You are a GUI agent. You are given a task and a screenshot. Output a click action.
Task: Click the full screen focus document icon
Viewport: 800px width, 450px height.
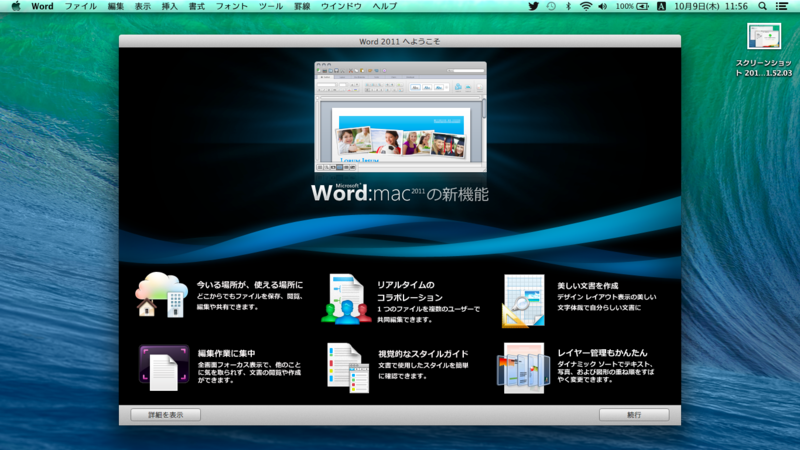tap(164, 368)
